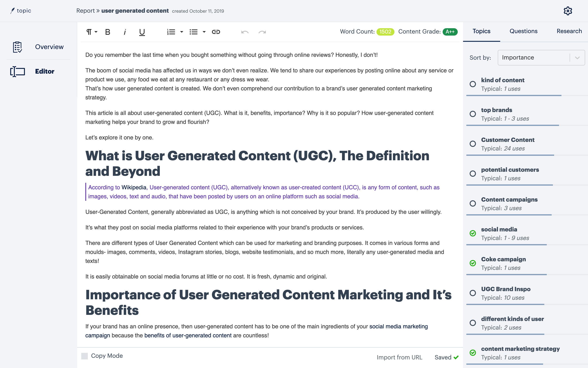The image size is (588, 368).
Task: Click the 'top brands' topic label
Action: [x=496, y=110]
